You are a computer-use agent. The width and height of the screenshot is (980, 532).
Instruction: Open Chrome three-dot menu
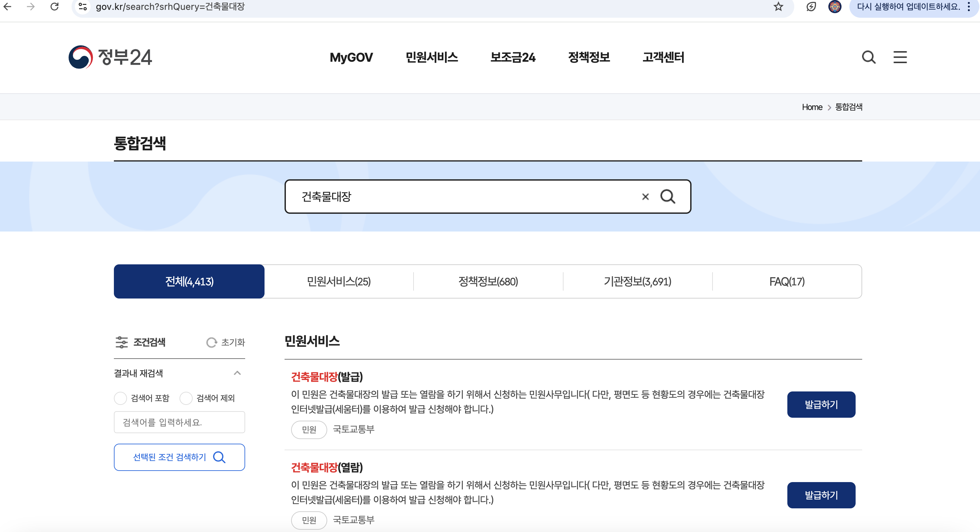(969, 7)
